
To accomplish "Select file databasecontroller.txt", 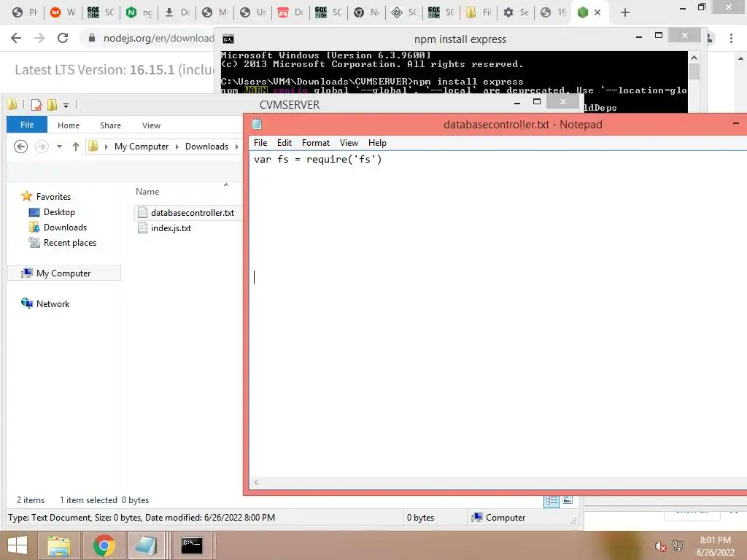I will (192, 213).
